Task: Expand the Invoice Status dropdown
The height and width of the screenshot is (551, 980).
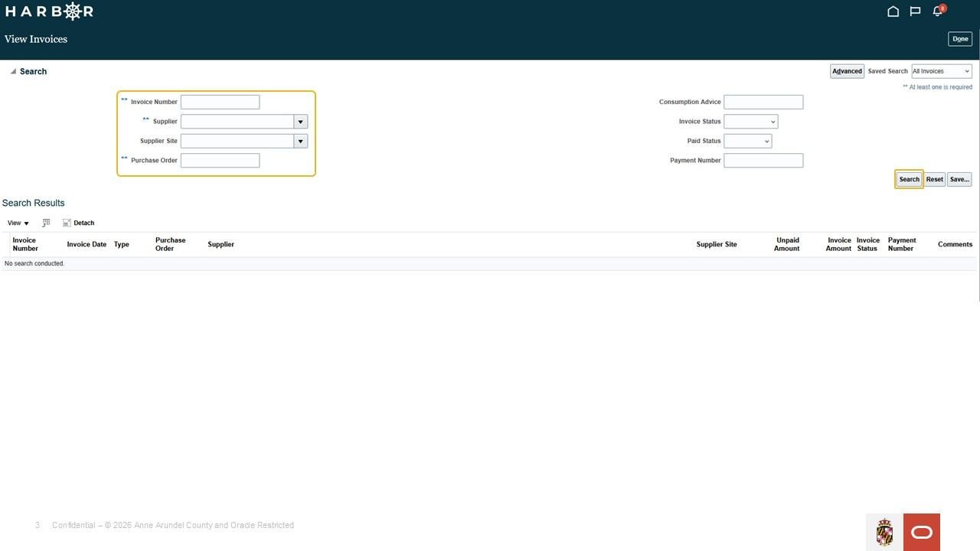Action: [x=751, y=122]
